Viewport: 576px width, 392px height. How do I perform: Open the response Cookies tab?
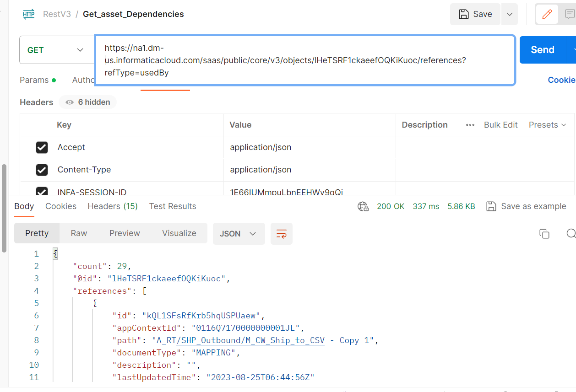[x=61, y=206]
